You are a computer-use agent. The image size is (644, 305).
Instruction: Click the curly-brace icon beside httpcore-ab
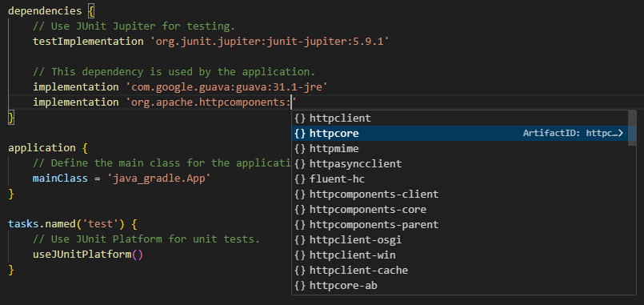click(x=300, y=285)
